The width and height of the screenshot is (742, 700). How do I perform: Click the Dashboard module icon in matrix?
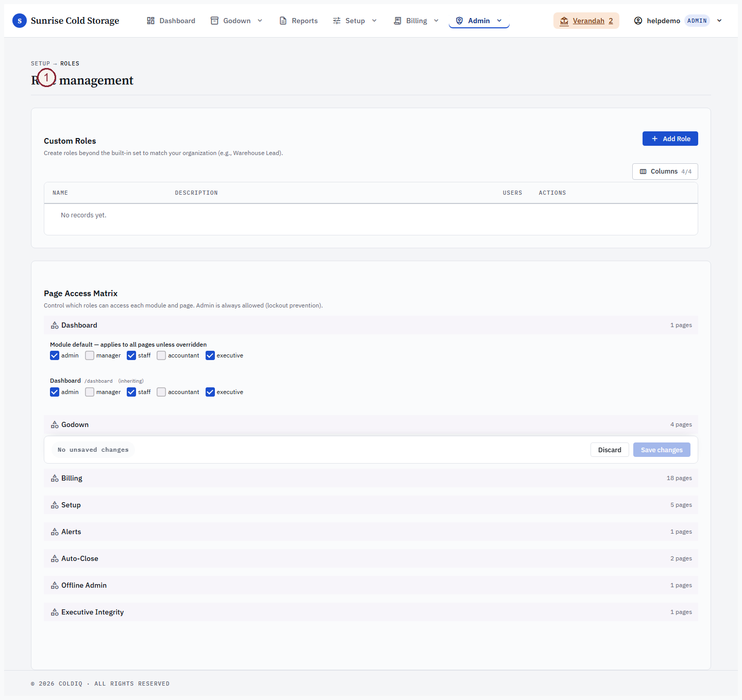tap(55, 325)
